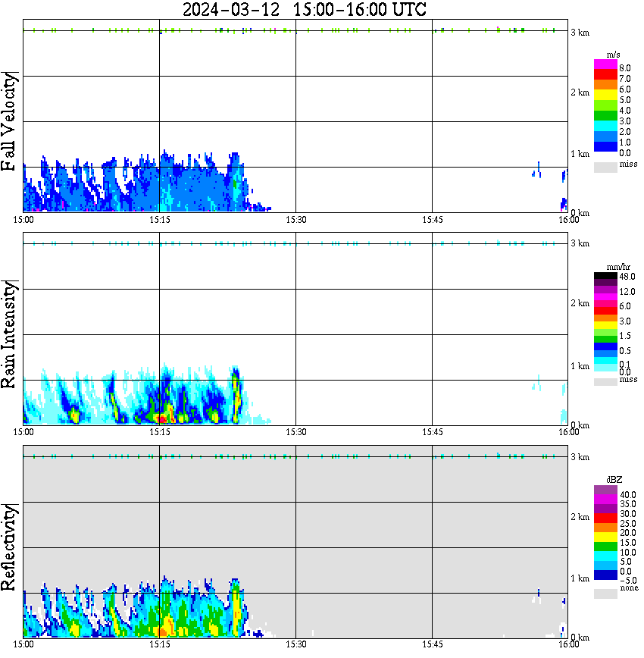Select the green 10.0 dBZ legend swatch

[x=605, y=547]
